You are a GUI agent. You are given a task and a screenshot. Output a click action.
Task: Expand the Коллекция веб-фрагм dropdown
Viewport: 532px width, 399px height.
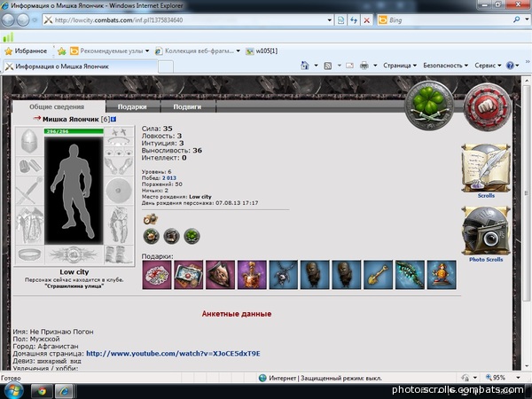[239, 51]
